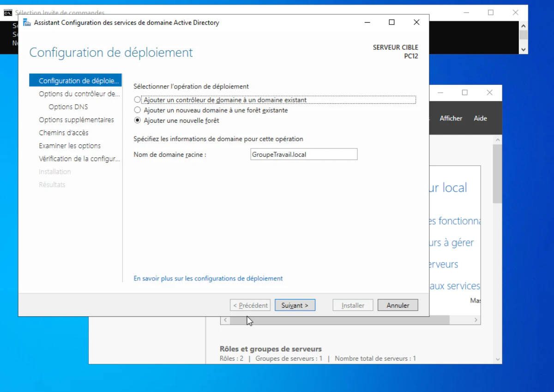Click horizontal scroll left arrow in Server Manager

(x=225, y=320)
